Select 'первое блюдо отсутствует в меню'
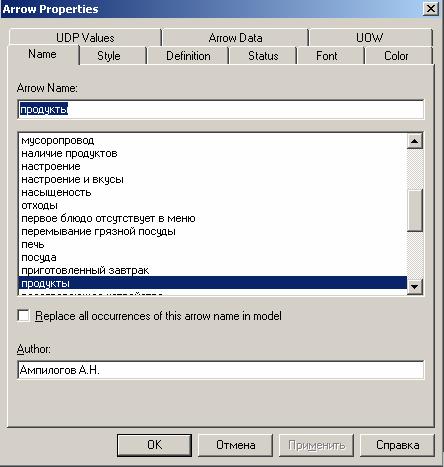Viewport: 444px width, 467px height. [x=213, y=218]
